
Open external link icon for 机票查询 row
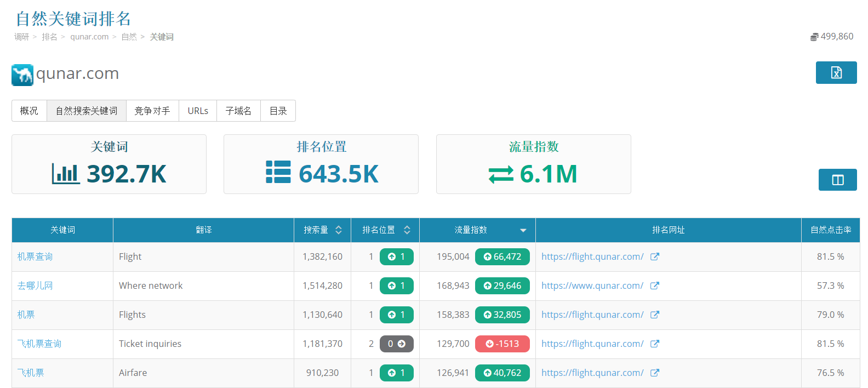(655, 256)
